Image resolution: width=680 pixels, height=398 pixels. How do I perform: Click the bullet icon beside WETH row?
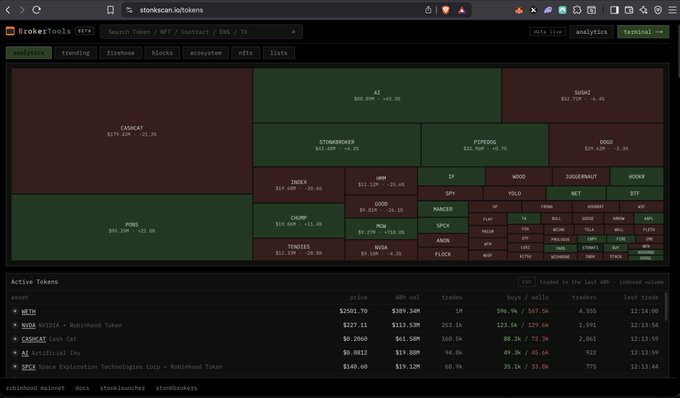15,311
